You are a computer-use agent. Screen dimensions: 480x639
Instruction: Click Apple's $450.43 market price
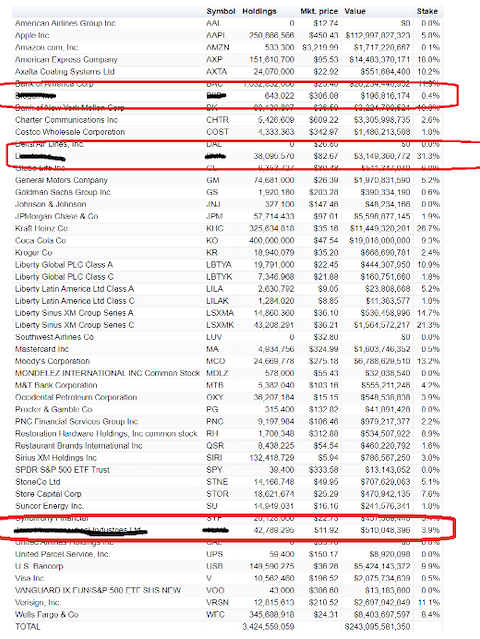coord(324,35)
